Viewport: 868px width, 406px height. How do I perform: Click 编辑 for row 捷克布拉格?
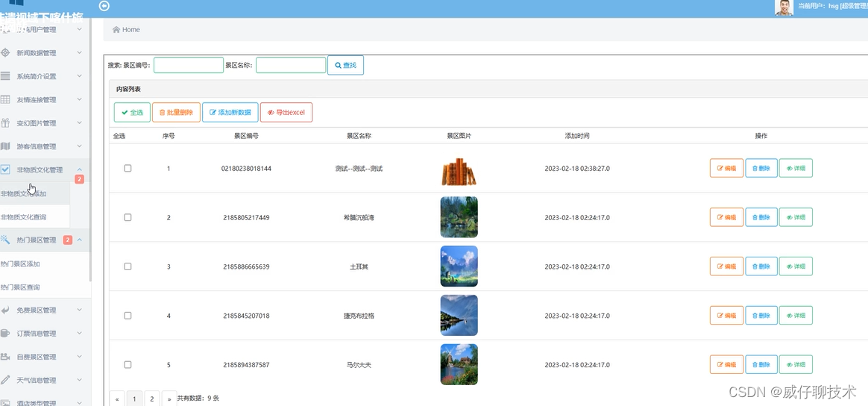tap(726, 316)
